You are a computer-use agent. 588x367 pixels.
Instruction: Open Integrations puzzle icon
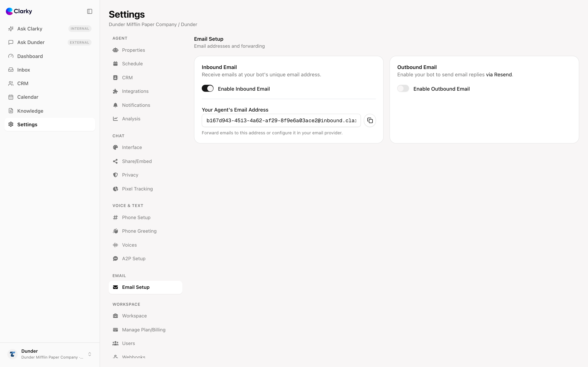pos(115,91)
